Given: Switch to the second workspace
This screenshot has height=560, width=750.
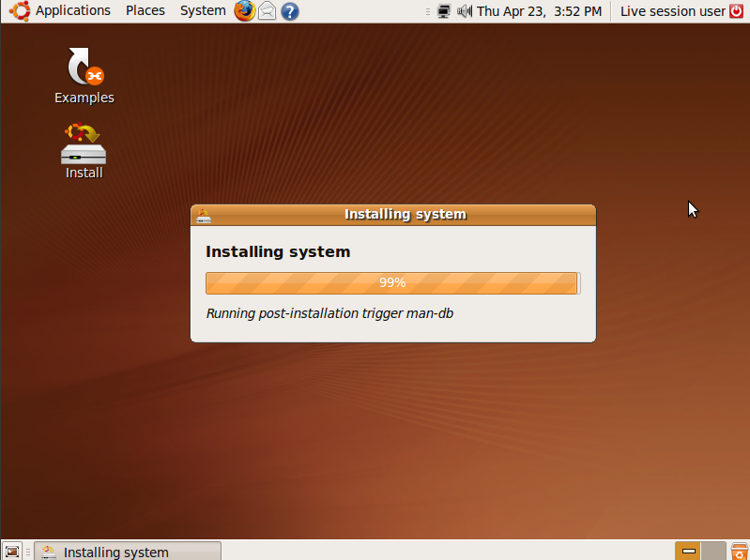Looking at the screenshot, I should click(x=713, y=551).
